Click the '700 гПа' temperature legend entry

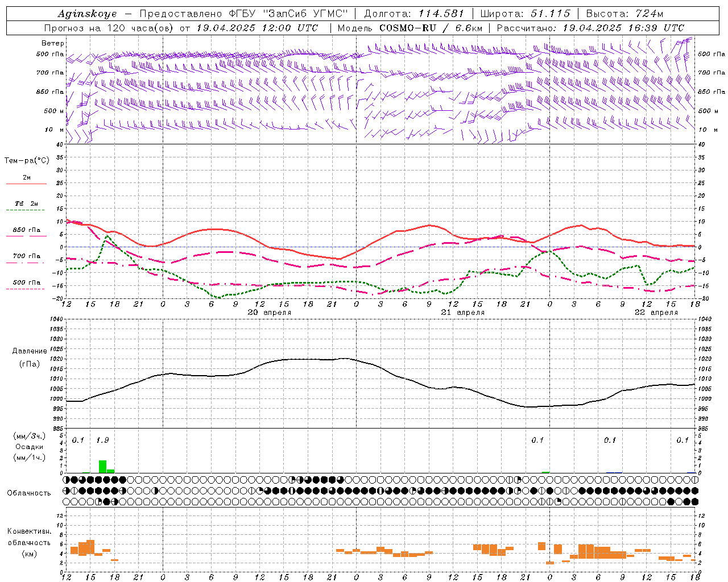[x=27, y=256]
